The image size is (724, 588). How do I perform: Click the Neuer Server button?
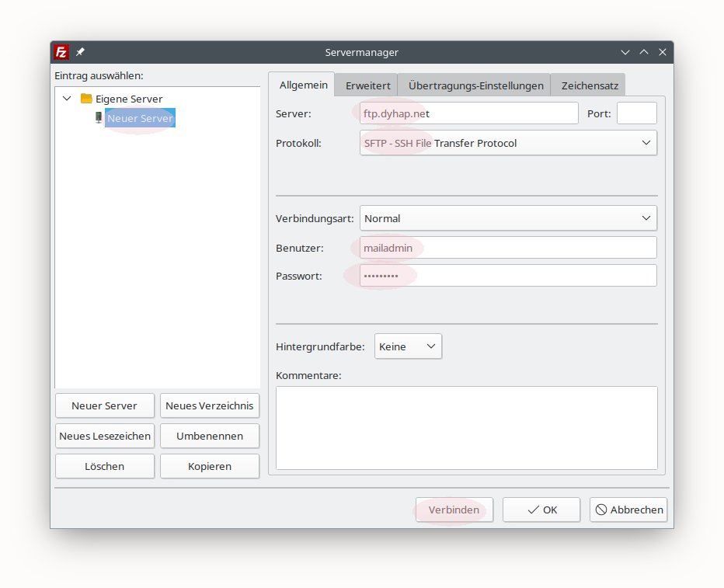pyautogui.click(x=104, y=405)
